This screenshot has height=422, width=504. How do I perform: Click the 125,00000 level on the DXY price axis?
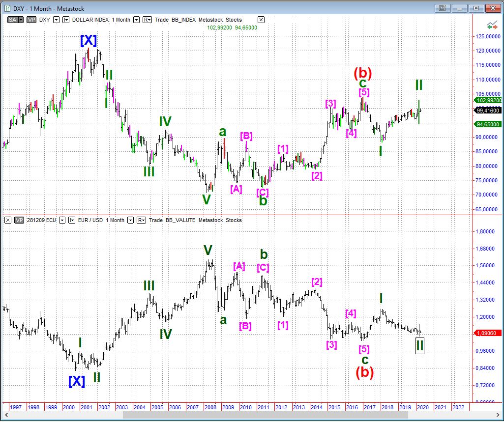pyautogui.click(x=488, y=37)
